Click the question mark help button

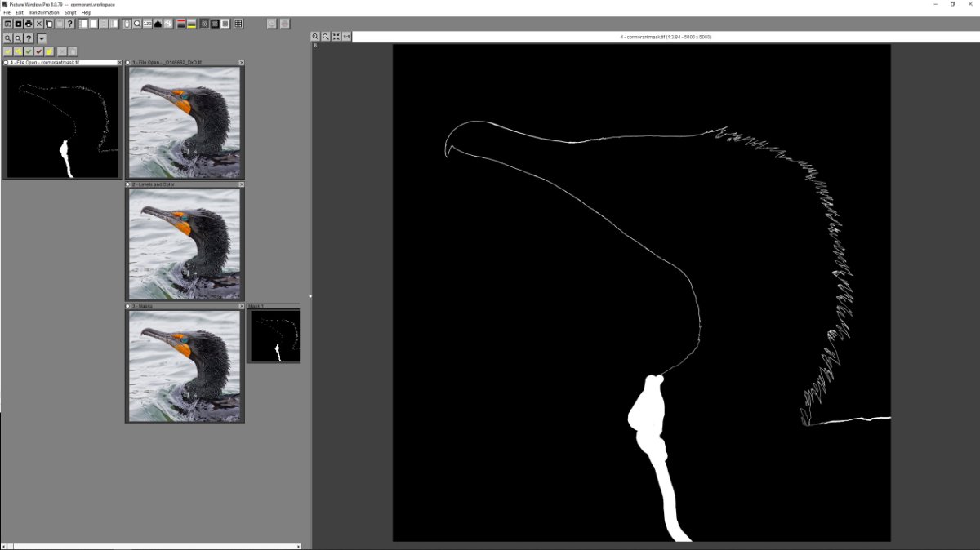[x=70, y=22]
